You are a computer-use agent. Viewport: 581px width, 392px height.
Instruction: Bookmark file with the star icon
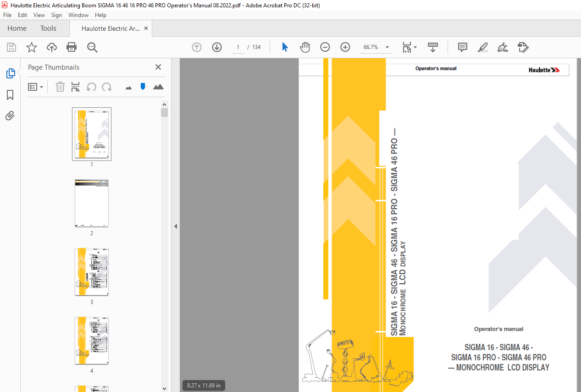[x=32, y=47]
